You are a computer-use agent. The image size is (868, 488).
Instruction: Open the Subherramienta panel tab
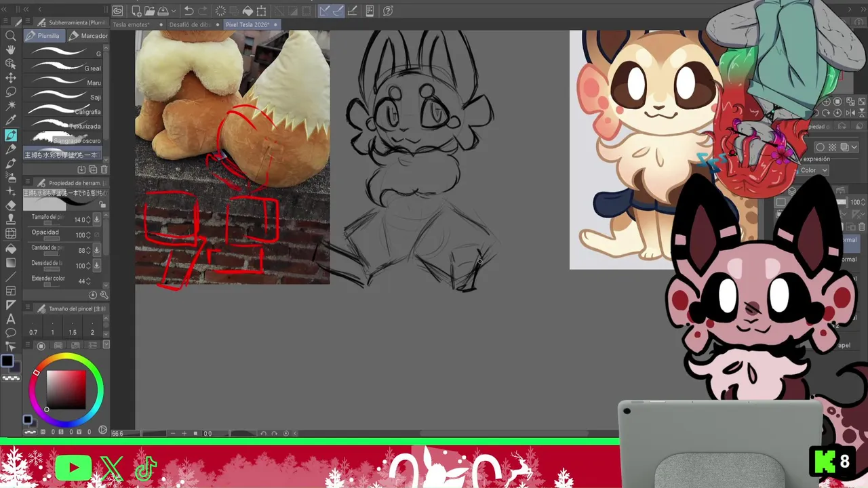pos(72,22)
